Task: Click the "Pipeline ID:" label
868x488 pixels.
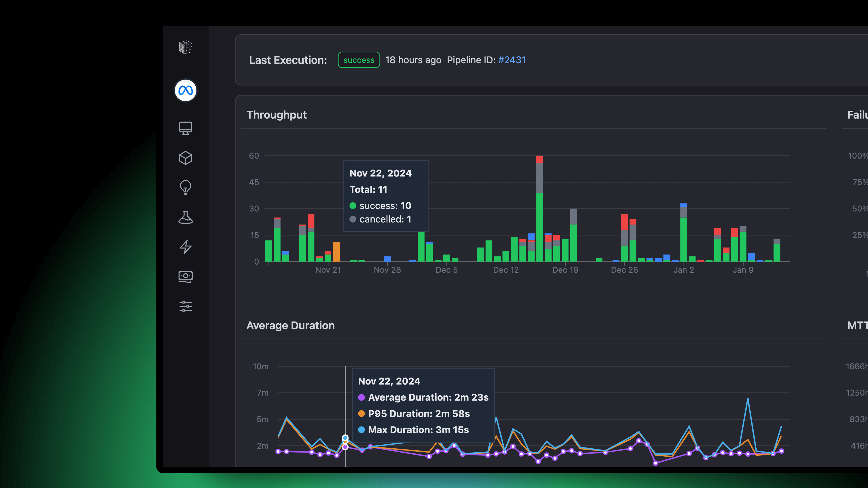Action: click(471, 60)
